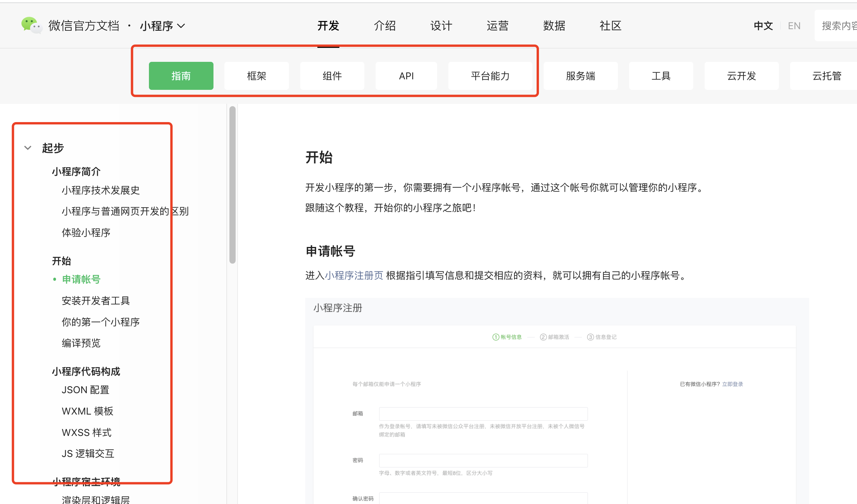Open 小程序与普通网页开发的区别 entry
857x504 pixels.
(x=125, y=211)
